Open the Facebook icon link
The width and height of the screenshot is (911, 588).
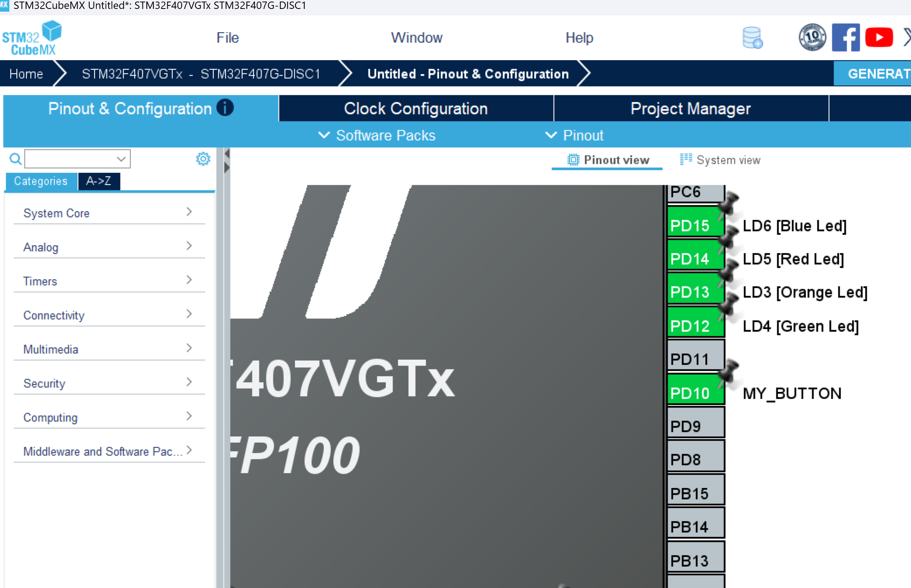[x=846, y=37]
